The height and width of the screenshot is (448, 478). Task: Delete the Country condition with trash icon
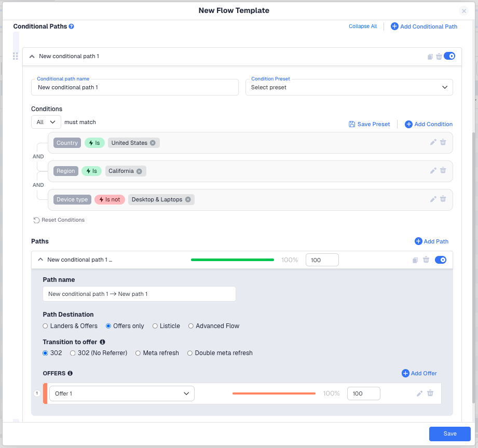pos(443,142)
